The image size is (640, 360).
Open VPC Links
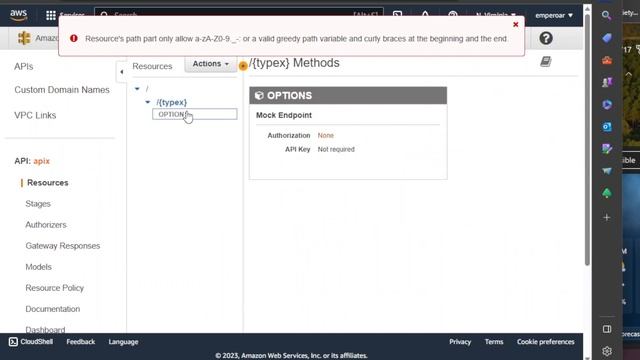[x=35, y=116]
